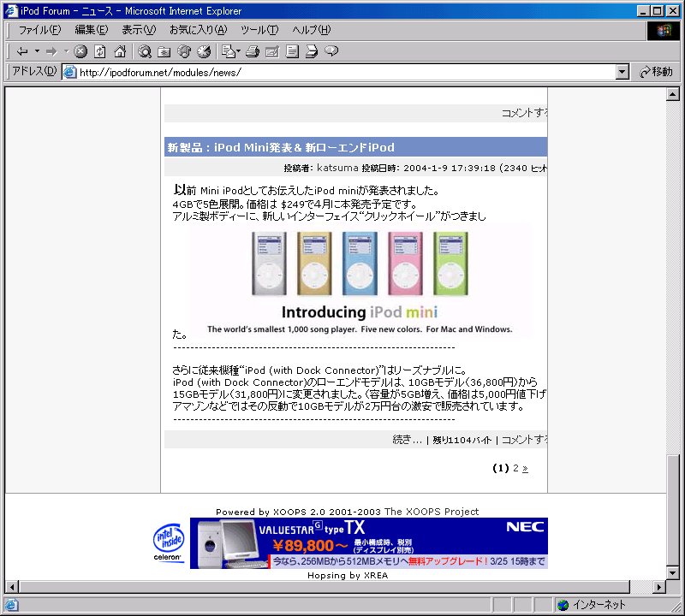The height and width of the screenshot is (616, 685).
Task: Refresh the page with the Refresh icon
Action: point(100,51)
